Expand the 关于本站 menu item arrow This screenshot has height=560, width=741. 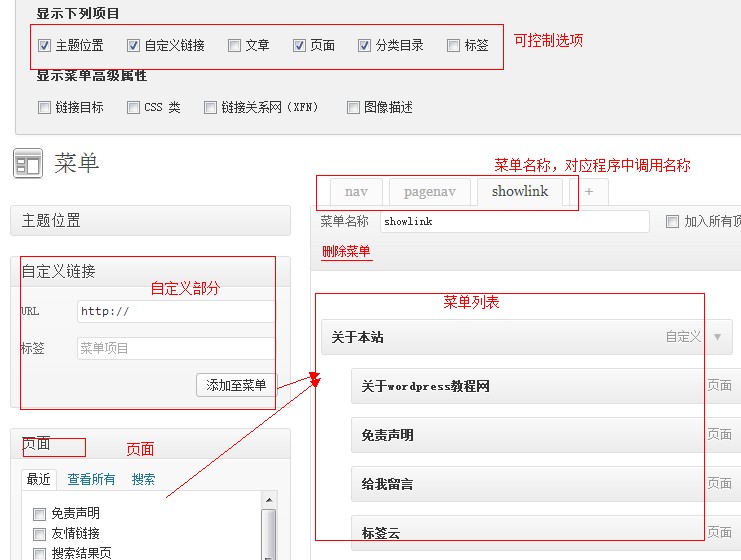point(717,337)
